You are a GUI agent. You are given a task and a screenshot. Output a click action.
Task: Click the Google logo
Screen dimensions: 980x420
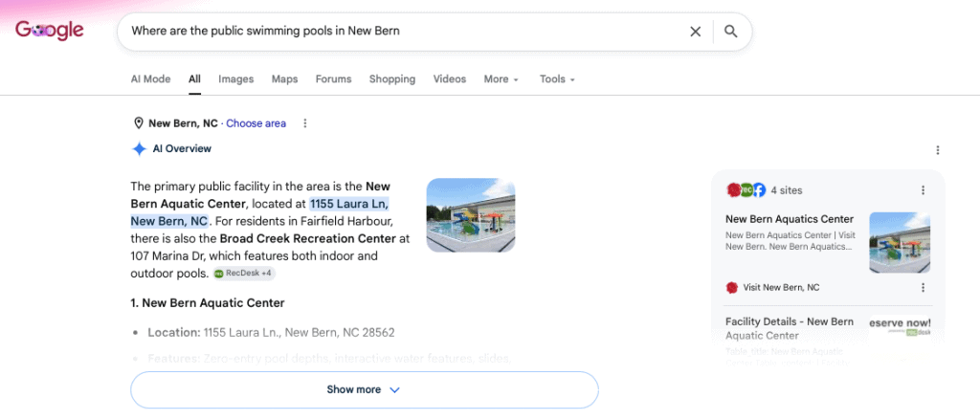pyautogui.click(x=50, y=30)
